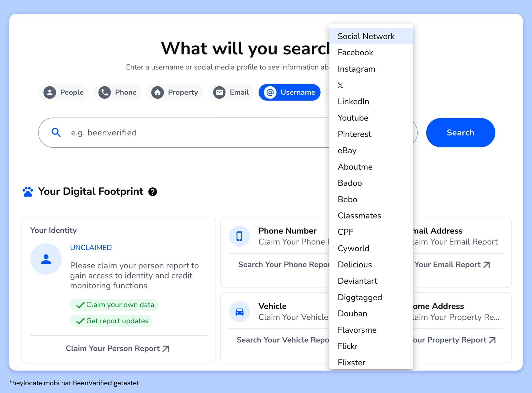Select Diggtagged from the network list

point(371,297)
